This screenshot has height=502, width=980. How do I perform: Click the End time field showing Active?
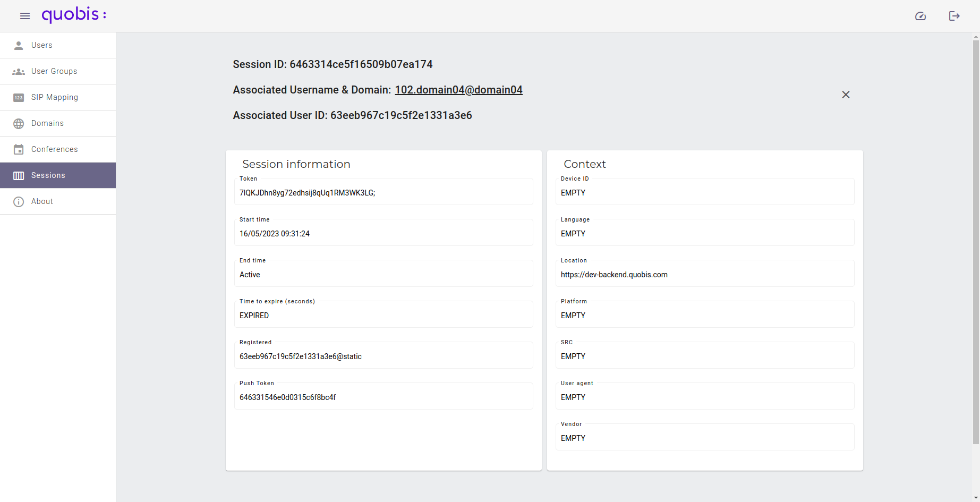click(x=384, y=274)
